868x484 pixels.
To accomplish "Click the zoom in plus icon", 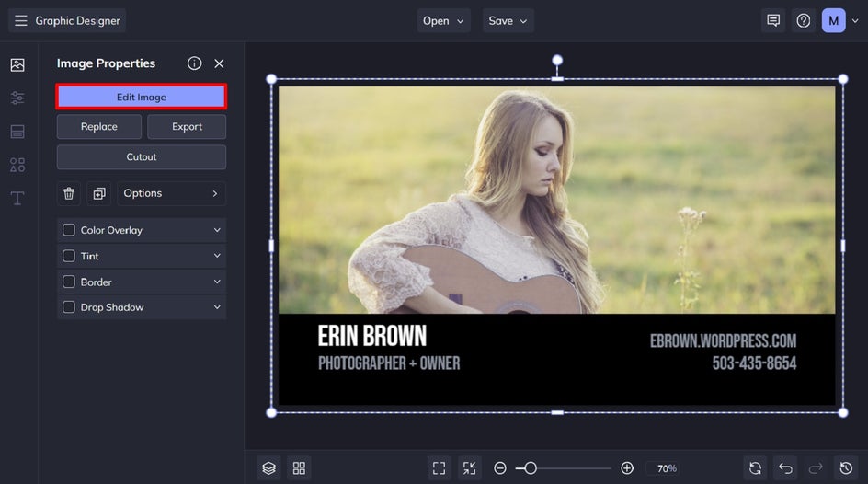I will click(x=627, y=468).
